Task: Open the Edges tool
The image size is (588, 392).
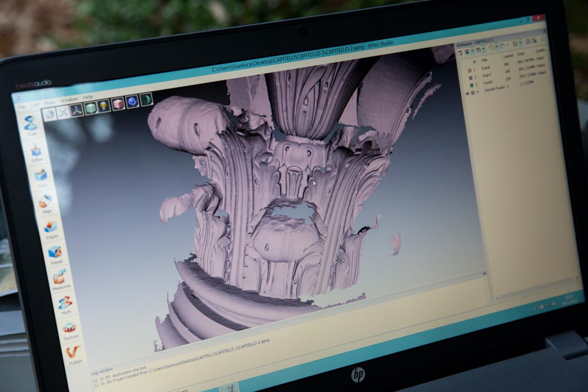Action: tap(50, 227)
